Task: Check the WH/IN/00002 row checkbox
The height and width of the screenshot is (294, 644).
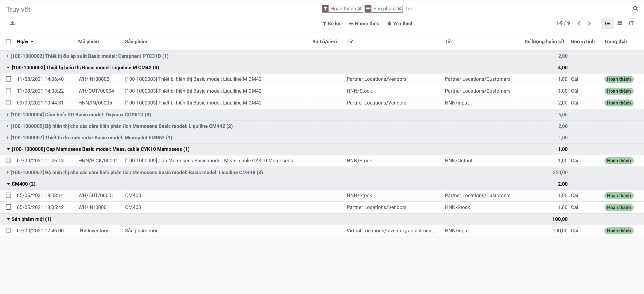Action: click(8, 79)
